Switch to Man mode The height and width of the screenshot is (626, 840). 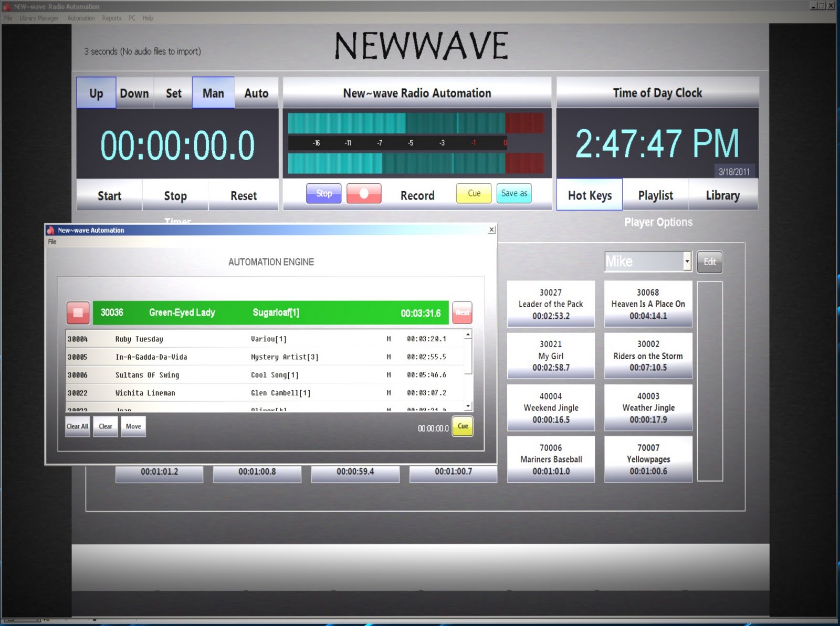pyautogui.click(x=213, y=93)
